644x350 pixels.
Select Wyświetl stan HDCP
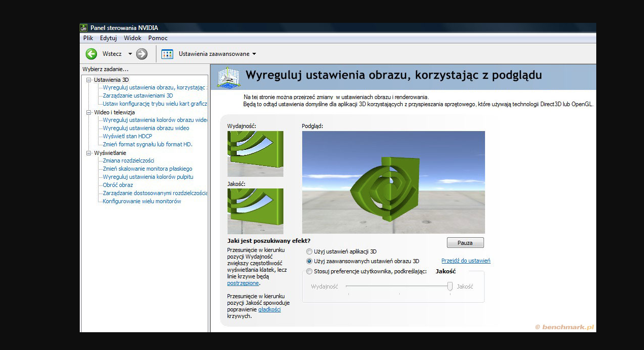[x=127, y=136]
